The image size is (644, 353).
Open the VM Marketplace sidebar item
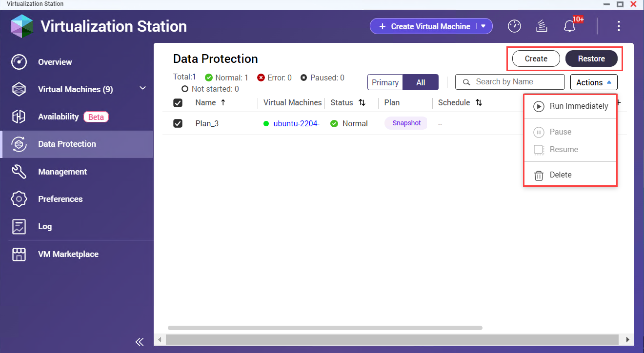click(68, 254)
